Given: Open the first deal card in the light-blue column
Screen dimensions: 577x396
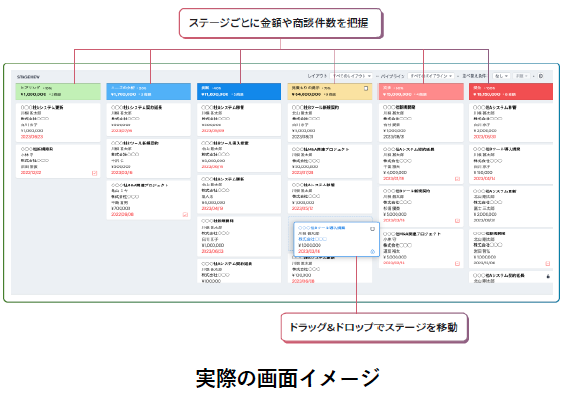Looking at the screenshot, I should pos(149,119).
